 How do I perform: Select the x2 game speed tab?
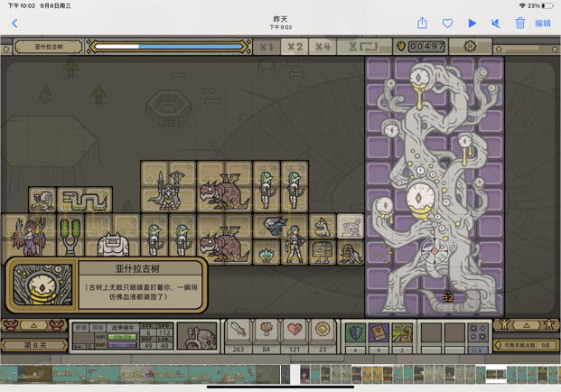pyautogui.click(x=295, y=47)
